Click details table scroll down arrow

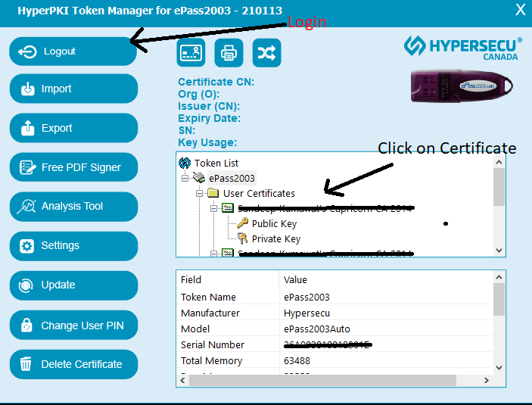coord(499,368)
